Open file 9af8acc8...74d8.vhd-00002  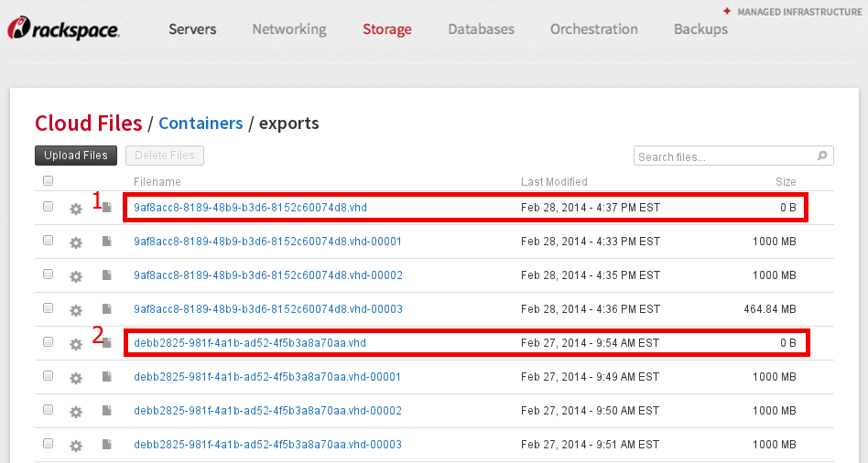pos(268,275)
